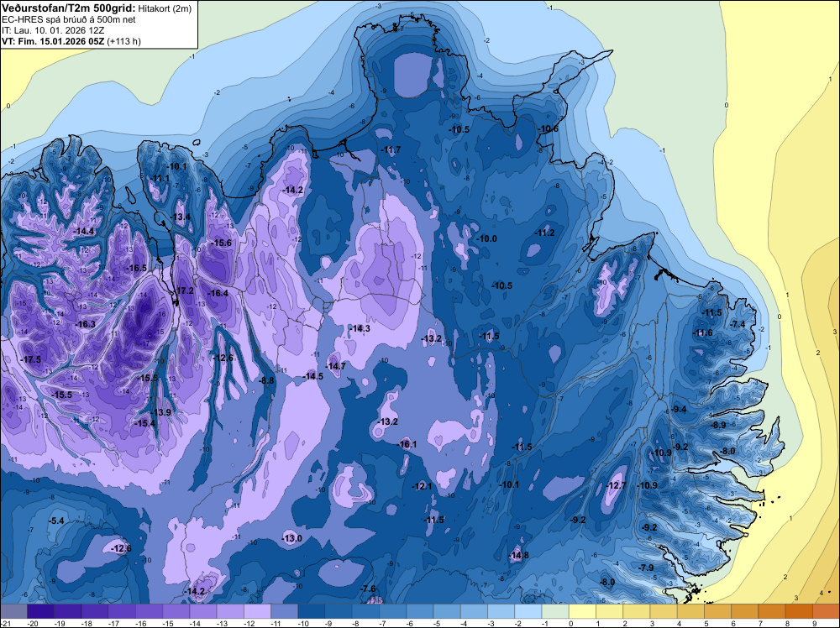
Task: Click the legend swatch labeled -12
Action: click(x=257, y=611)
